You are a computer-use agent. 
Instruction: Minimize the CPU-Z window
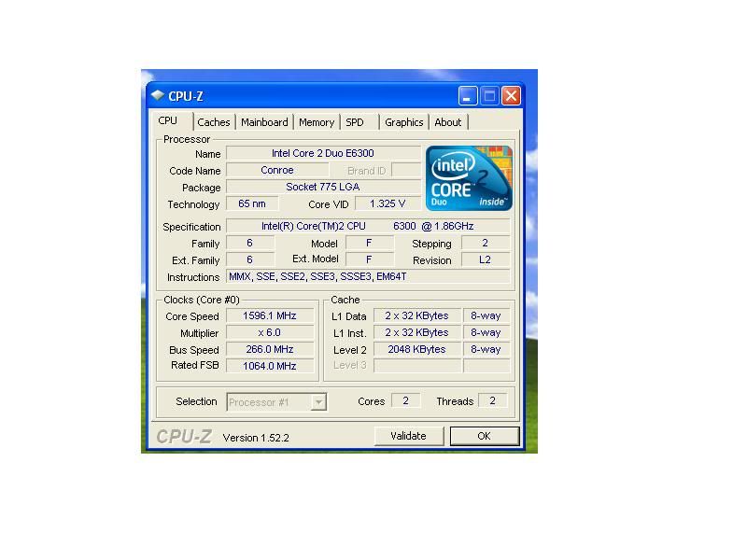(468, 96)
